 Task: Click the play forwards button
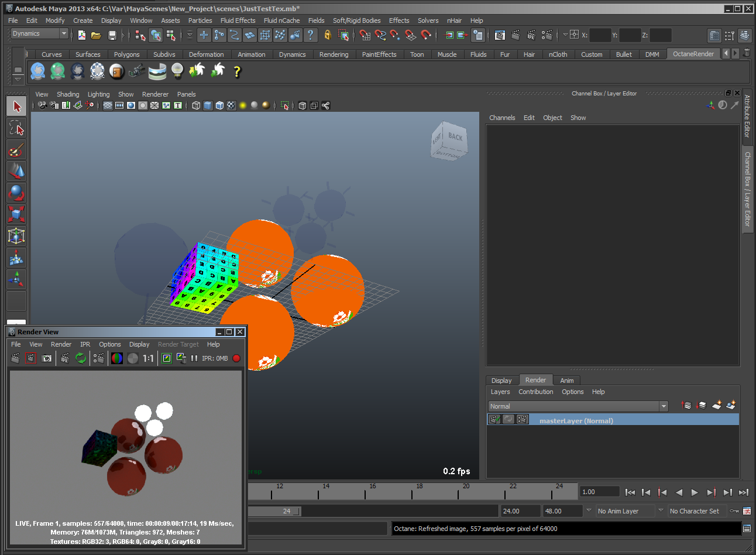pyautogui.click(x=695, y=492)
